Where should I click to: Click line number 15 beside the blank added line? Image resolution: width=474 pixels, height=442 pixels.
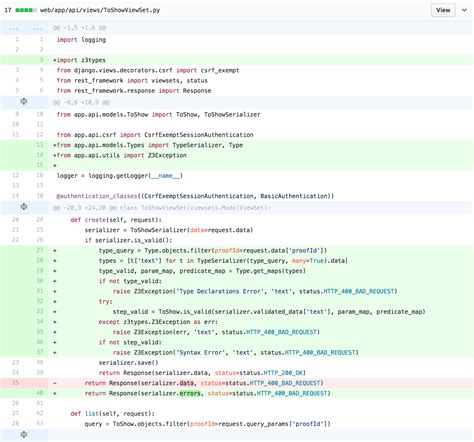(40, 165)
